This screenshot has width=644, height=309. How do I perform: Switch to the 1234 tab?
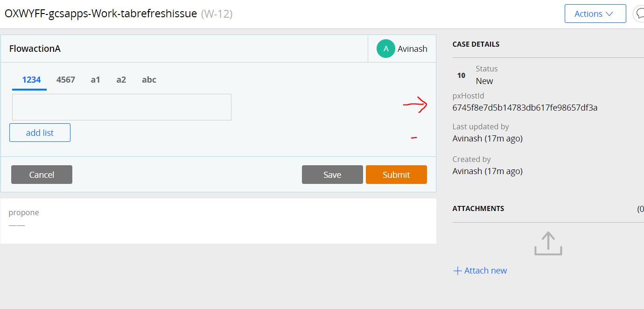(x=31, y=80)
